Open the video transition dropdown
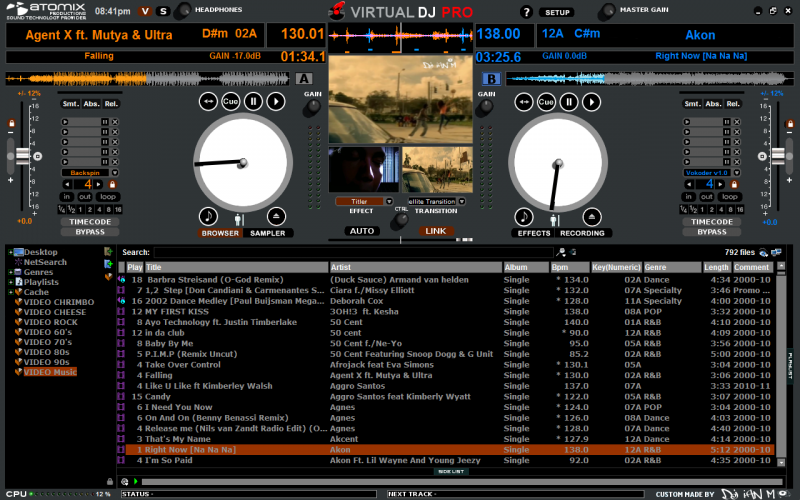 (462, 202)
